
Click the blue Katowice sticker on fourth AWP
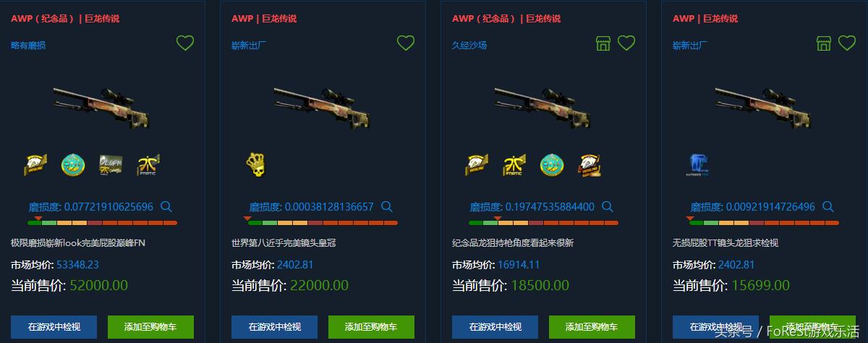tap(697, 165)
